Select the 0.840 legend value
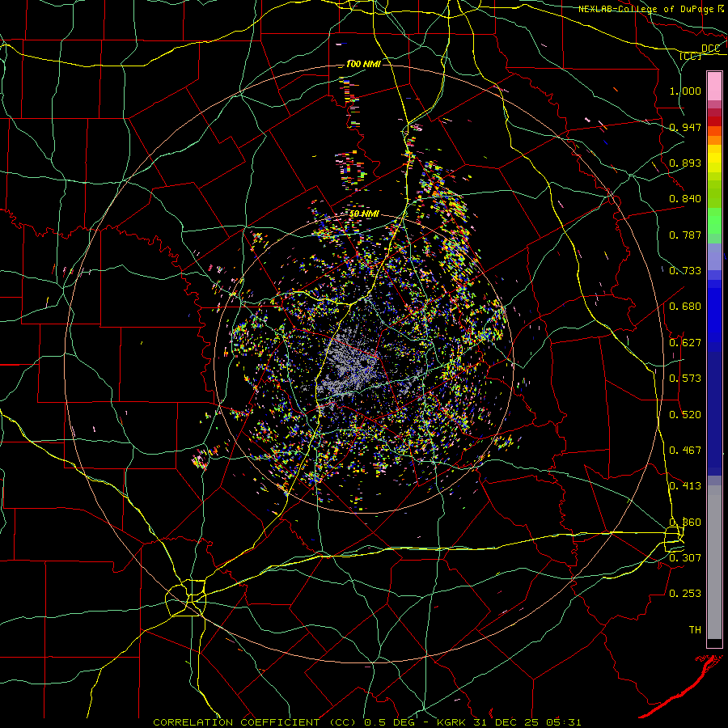 [x=685, y=199]
